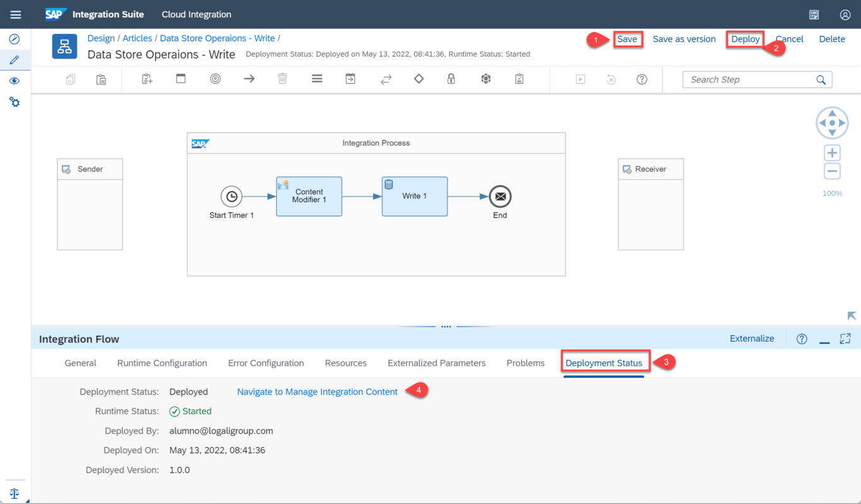Open the user profile icon

[x=845, y=14]
